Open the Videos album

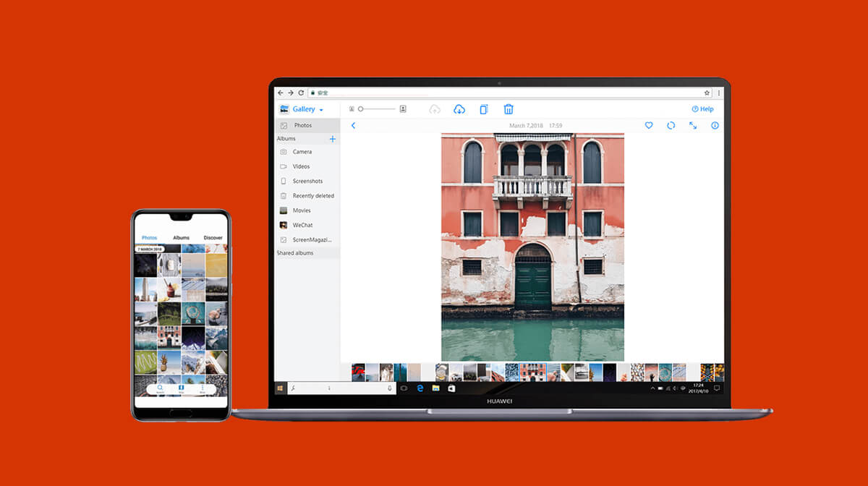pyautogui.click(x=307, y=166)
